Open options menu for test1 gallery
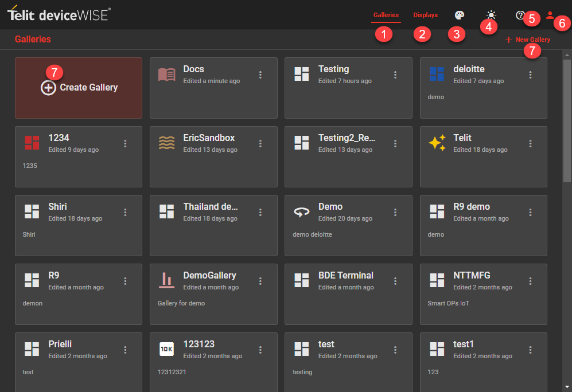 [x=530, y=350]
